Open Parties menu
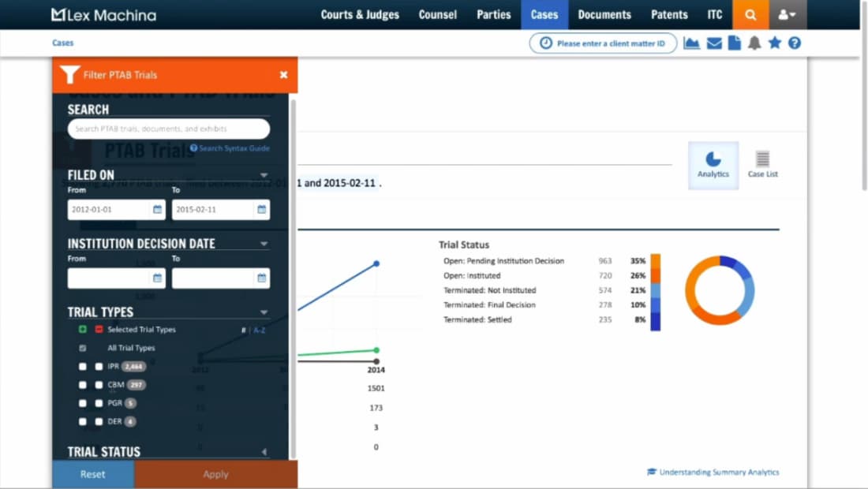The height and width of the screenshot is (489, 868). 494,15
